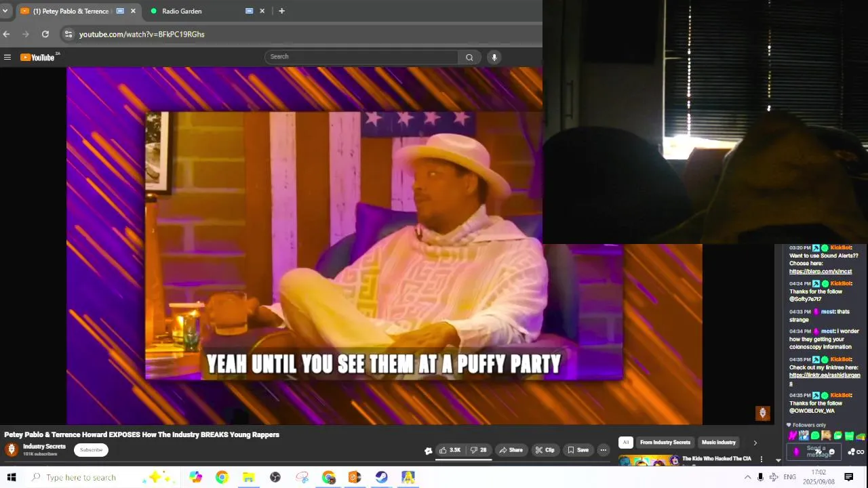868x488 pixels.
Task: Click the Followers only label in chat
Action: [809, 425]
